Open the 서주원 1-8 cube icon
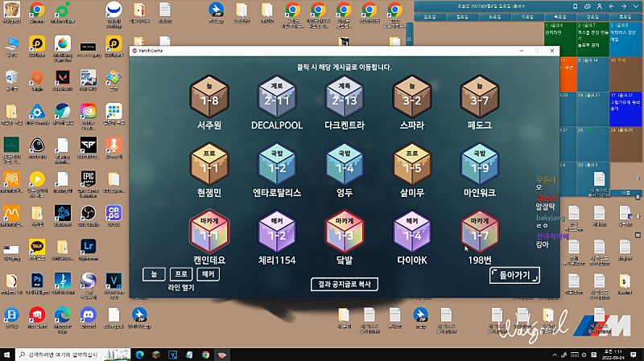The height and width of the screenshot is (361, 644). click(x=209, y=100)
